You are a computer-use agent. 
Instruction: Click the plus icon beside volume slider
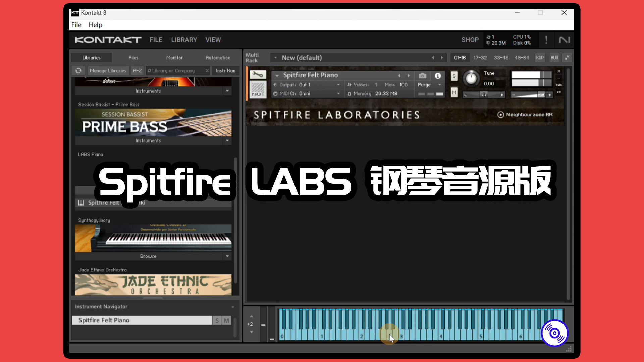550,95
